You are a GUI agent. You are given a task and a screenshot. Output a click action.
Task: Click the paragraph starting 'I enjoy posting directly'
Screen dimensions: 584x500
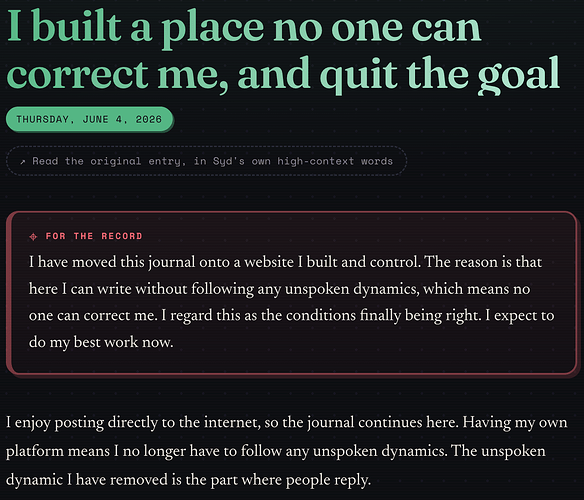[x=287, y=451]
